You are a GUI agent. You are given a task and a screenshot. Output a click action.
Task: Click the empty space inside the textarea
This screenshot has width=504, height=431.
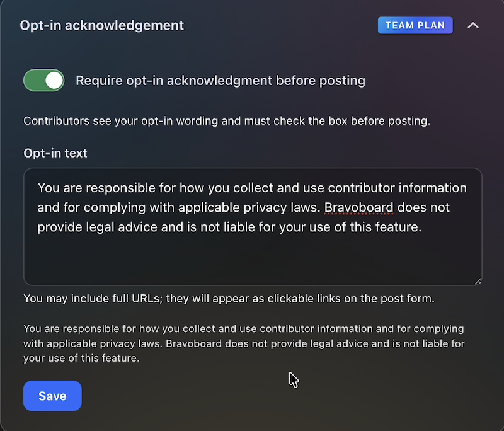click(252, 261)
